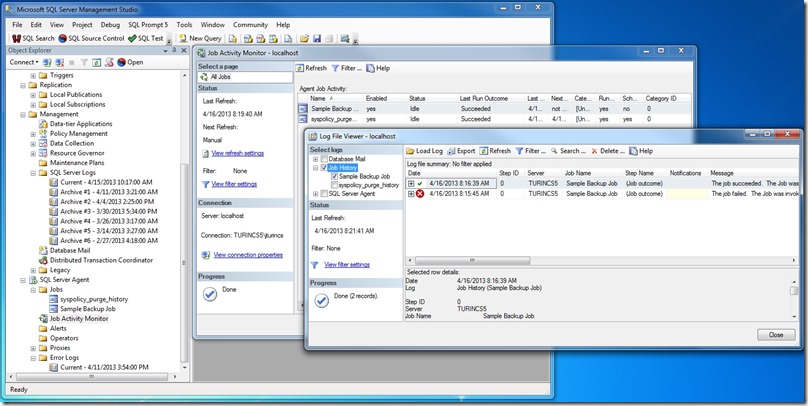The image size is (808, 406).
Task: Open the Community menu
Action: tap(250, 24)
